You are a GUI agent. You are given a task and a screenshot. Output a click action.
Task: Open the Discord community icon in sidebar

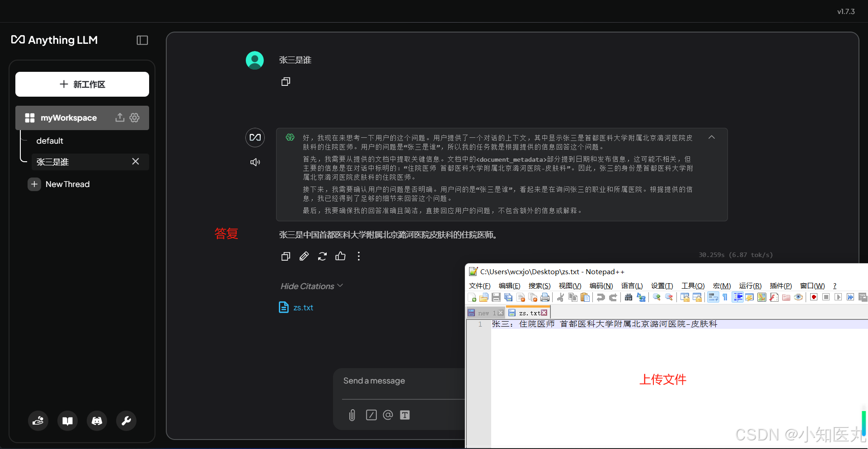[97, 421]
